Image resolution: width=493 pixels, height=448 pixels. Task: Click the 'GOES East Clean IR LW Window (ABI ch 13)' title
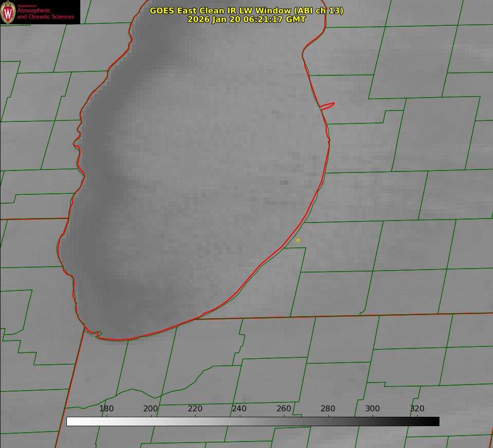pos(247,10)
